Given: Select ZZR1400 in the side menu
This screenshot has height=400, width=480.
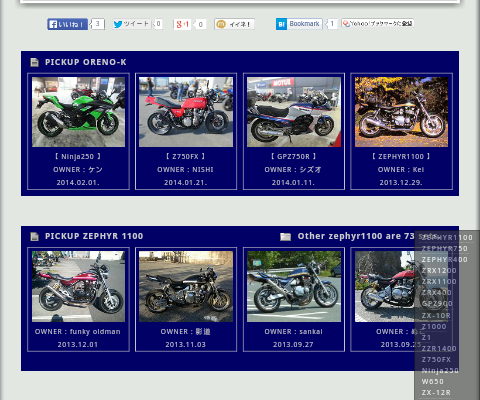Looking at the screenshot, I should point(439,349).
